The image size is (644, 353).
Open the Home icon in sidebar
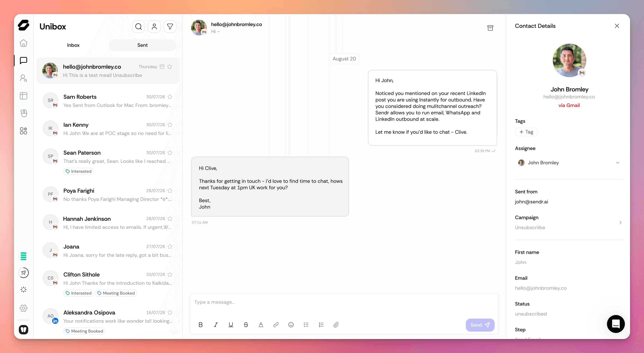coord(24,43)
